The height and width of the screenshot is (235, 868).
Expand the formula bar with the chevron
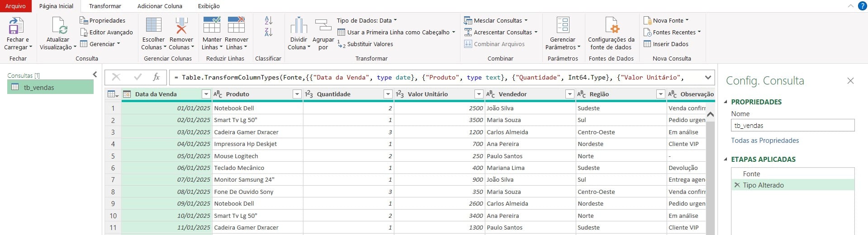(x=708, y=77)
